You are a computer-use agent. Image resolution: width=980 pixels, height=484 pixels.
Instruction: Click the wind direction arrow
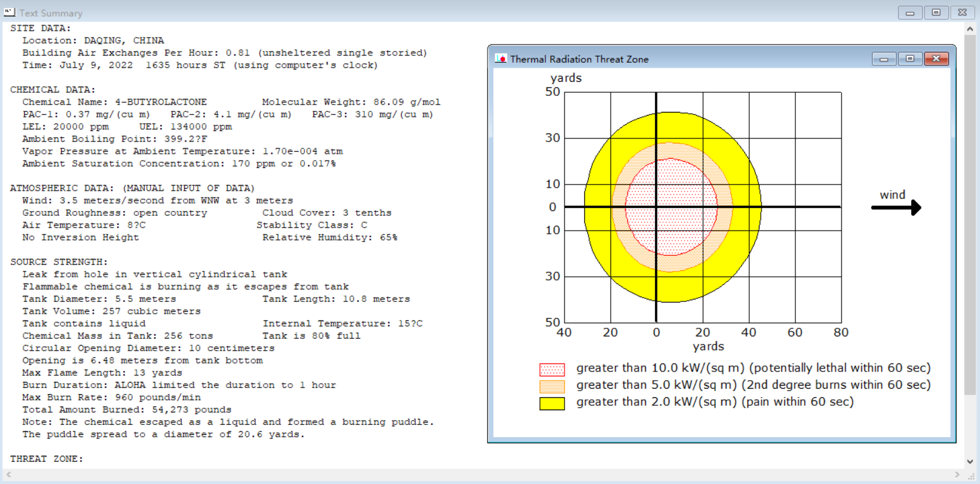coord(896,207)
